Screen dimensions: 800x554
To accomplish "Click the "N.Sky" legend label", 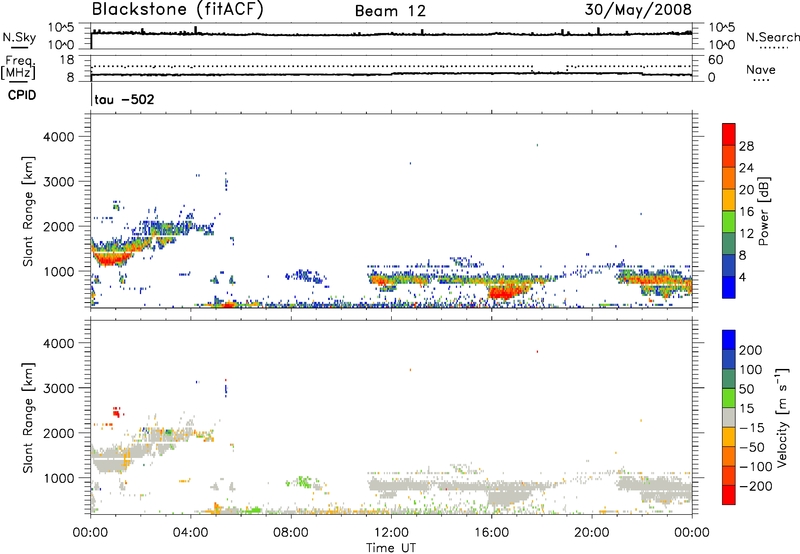I will (x=19, y=37).
